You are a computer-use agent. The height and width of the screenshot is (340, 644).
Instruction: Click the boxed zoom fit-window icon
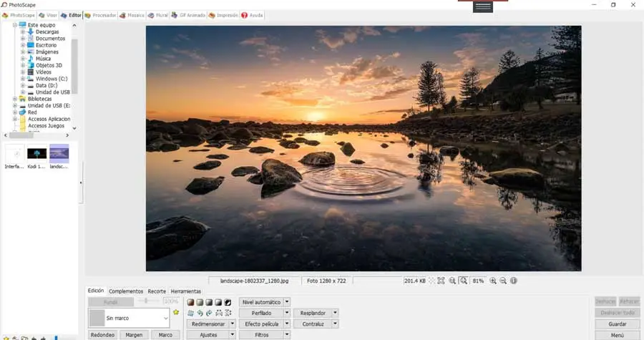point(463,281)
